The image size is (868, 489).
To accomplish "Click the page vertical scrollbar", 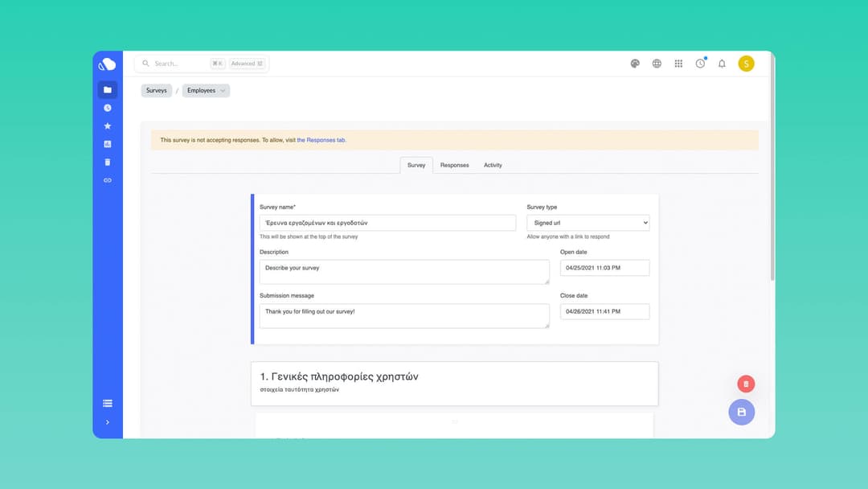I will click(772, 166).
